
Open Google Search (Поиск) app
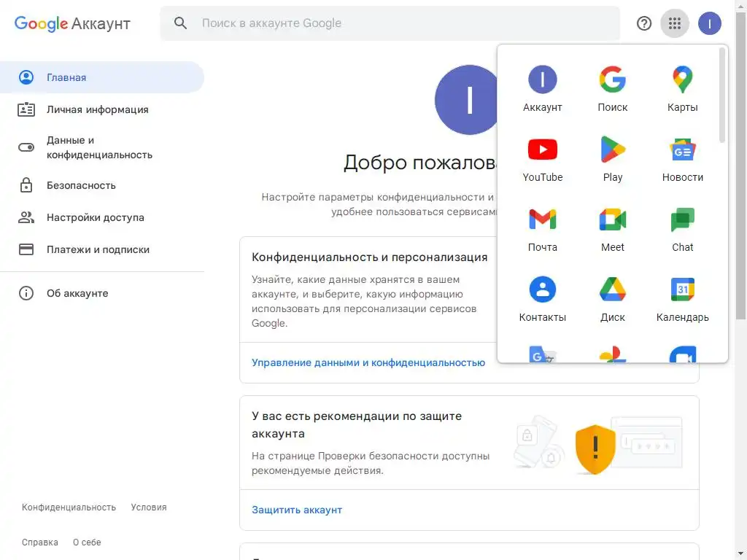612,88
